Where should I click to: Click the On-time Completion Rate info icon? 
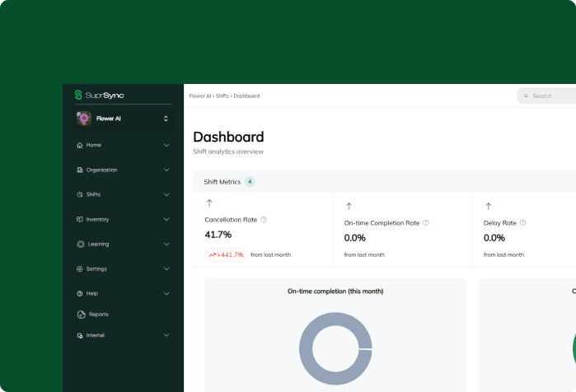pyautogui.click(x=426, y=223)
